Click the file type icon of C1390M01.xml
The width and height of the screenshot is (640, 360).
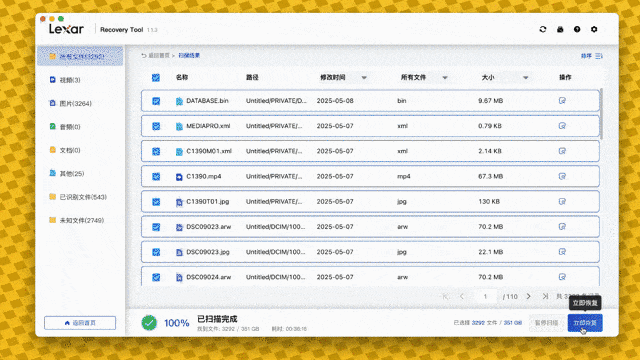(x=179, y=152)
